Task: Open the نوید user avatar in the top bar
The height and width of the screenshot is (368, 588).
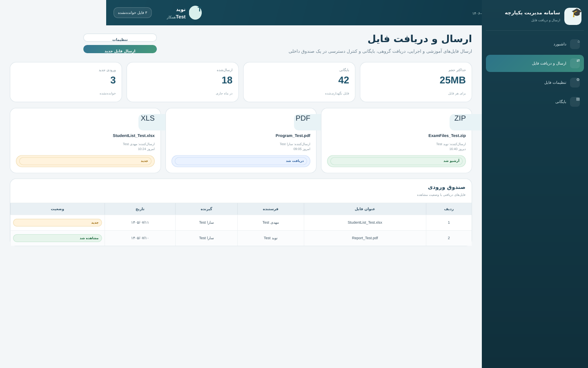Action: [x=195, y=13]
